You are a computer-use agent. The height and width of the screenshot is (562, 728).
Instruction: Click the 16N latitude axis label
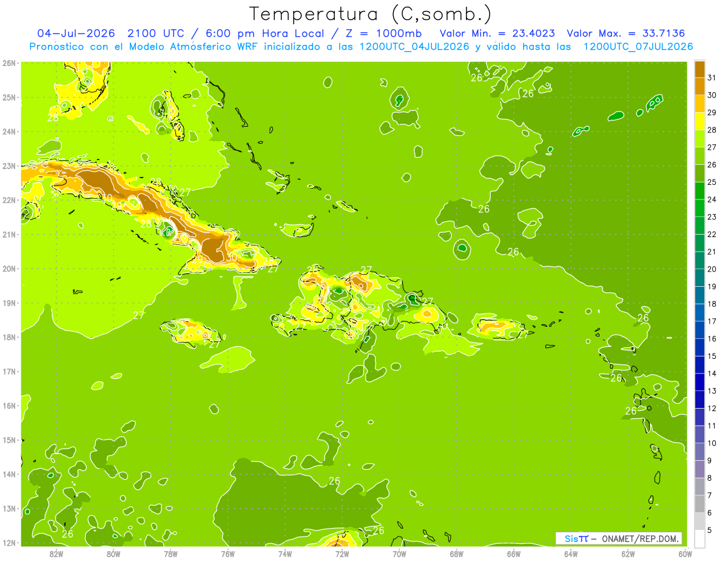pyautogui.click(x=9, y=406)
